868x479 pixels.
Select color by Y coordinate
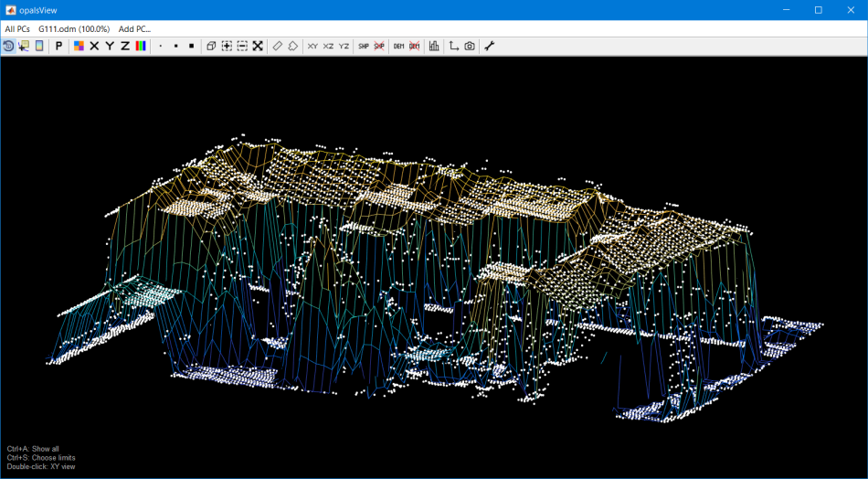click(110, 46)
